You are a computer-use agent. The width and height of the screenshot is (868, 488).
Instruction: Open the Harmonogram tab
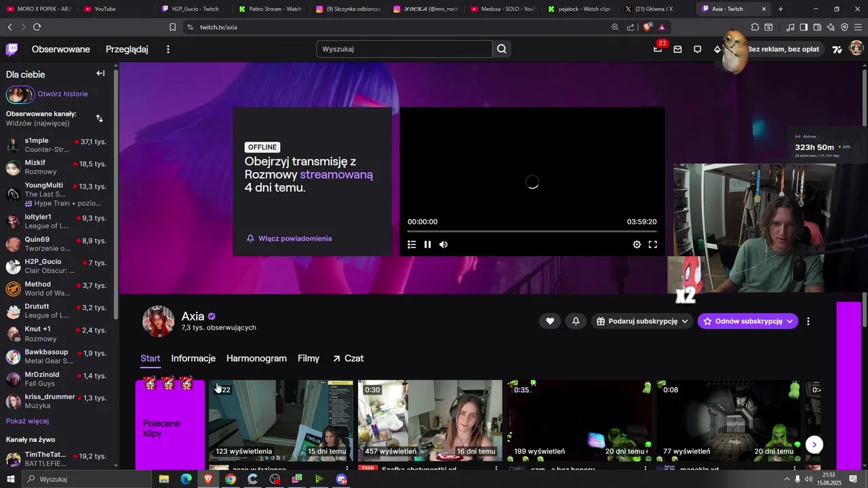pos(256,359)
